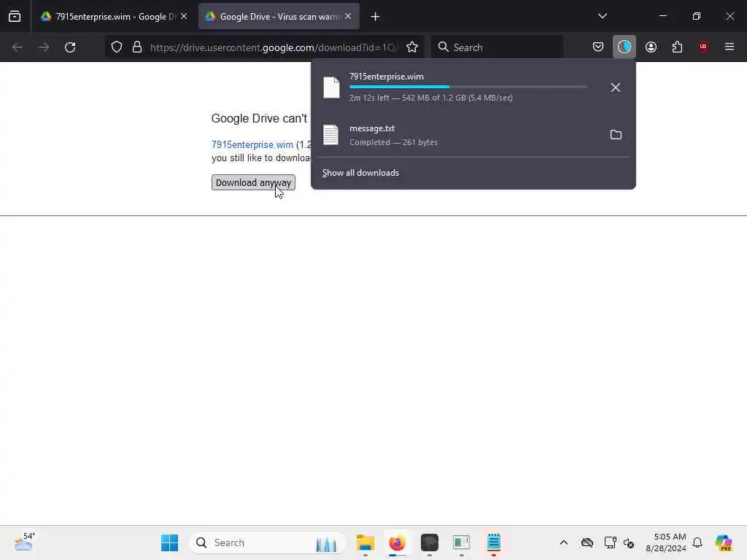Viewport: 747px width, 560px height.
Task: Open tracking protection shield icon
Action: (117, 47)
